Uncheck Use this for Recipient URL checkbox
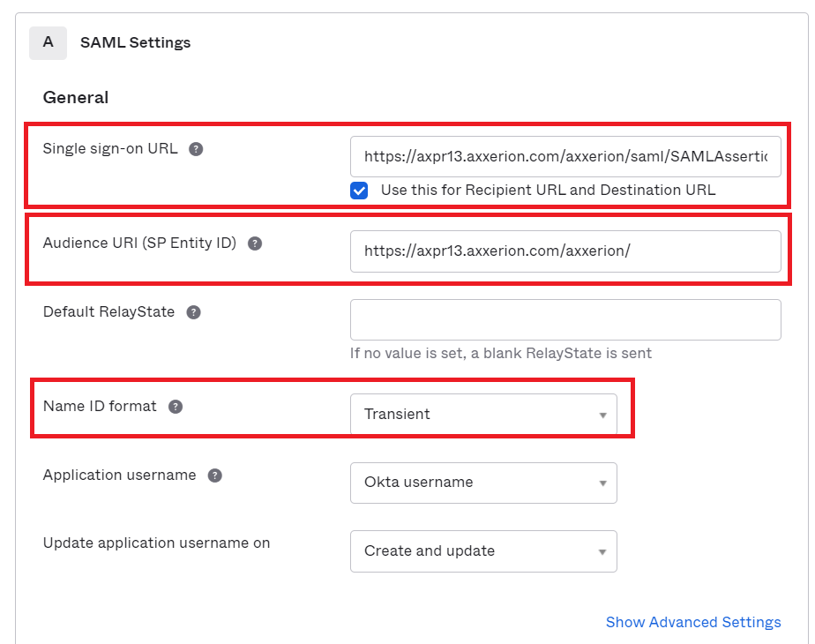This screenshot has width=815, height=644. point(359,191)
